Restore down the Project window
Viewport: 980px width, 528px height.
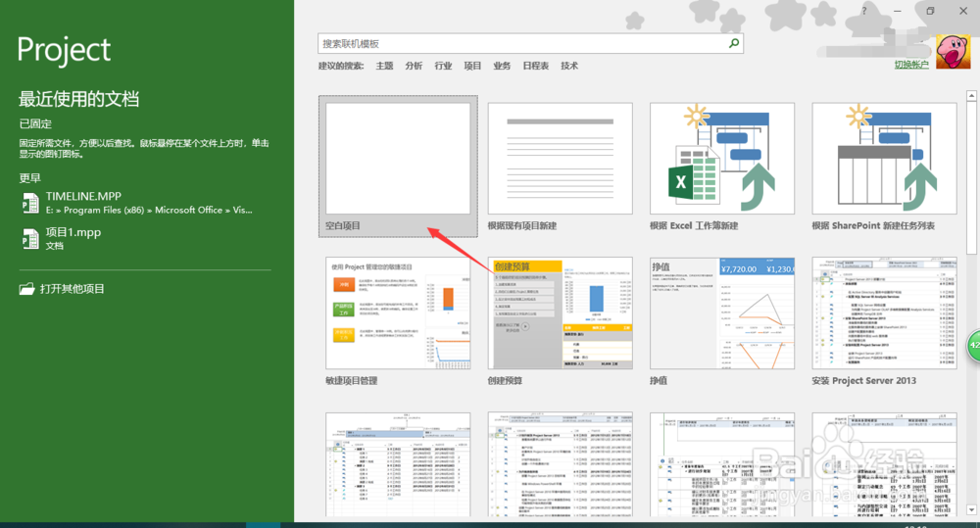[930, 11]
